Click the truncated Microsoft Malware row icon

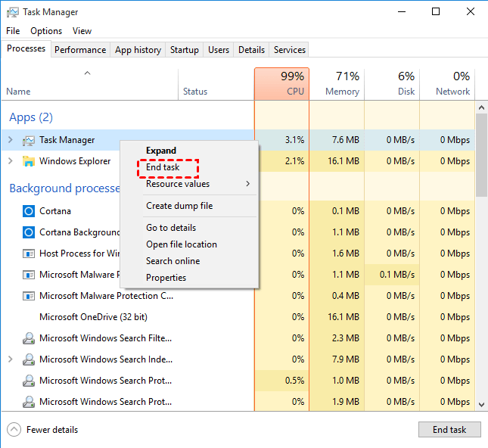(x=29, y=275)
